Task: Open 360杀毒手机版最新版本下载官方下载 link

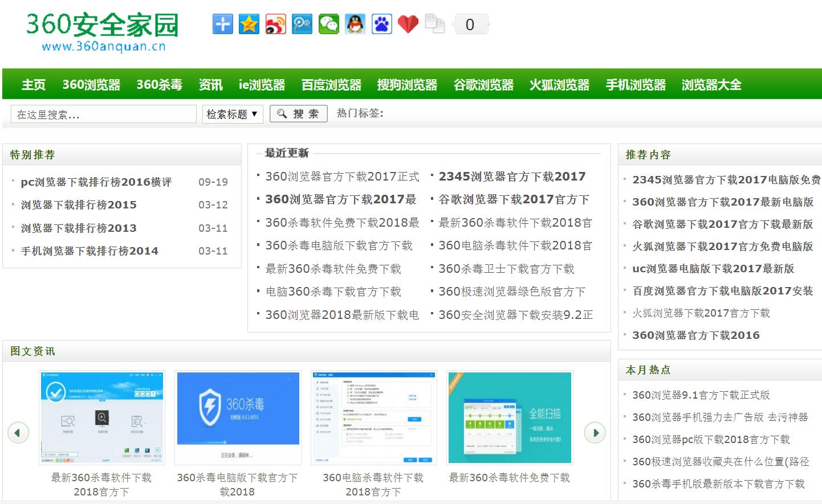Action: coord(718,484)
